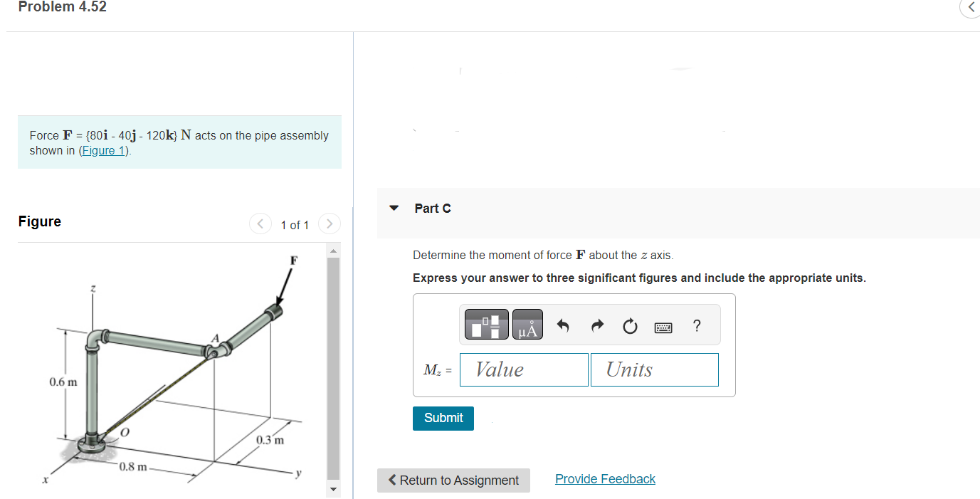Redo the answer entry
Screen dimensions: 980x499
(596, 325)
